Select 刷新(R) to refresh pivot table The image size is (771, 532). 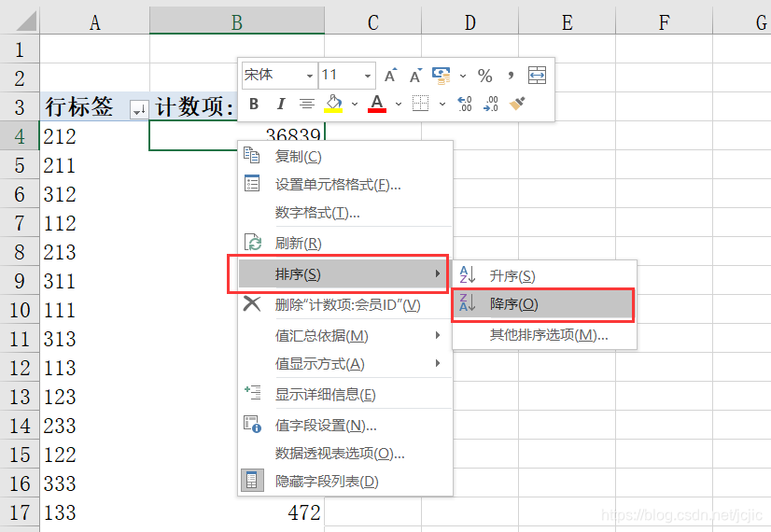[344, 243]
